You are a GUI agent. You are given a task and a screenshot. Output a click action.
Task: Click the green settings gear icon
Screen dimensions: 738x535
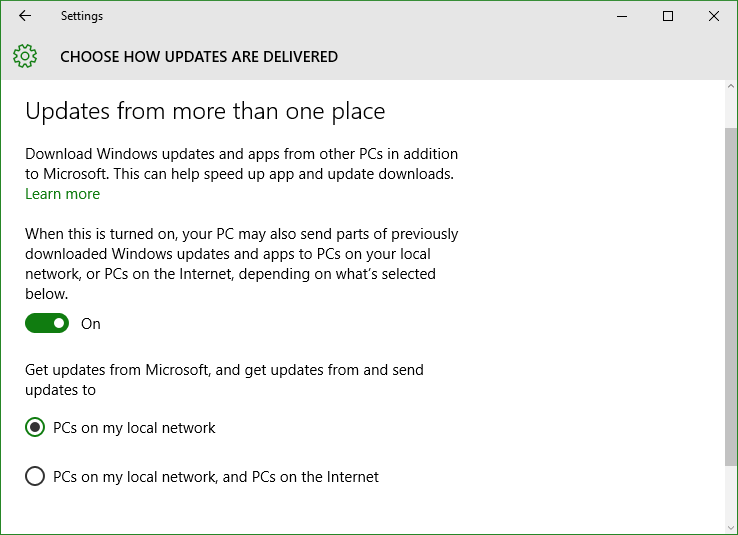click(25, 56)
